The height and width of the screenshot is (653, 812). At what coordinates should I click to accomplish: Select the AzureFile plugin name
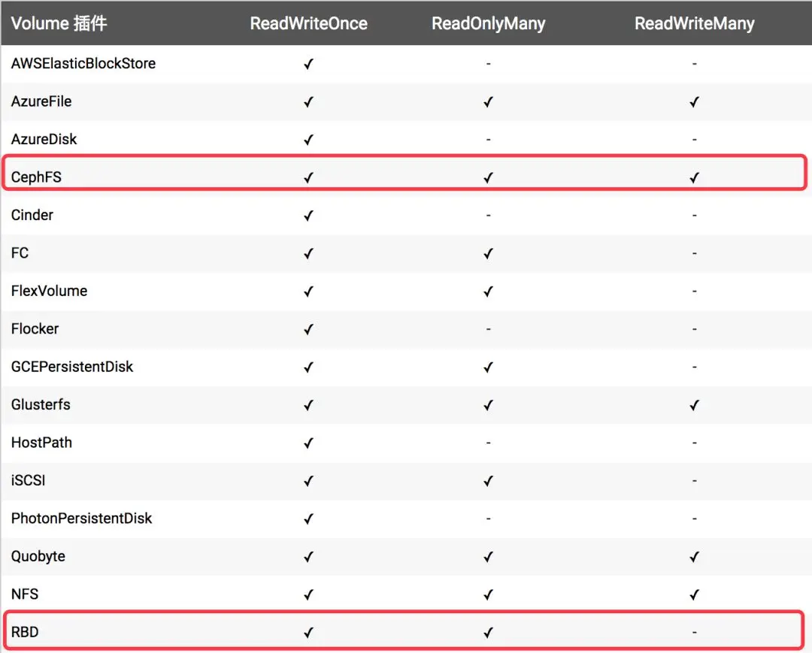(41, 101)
